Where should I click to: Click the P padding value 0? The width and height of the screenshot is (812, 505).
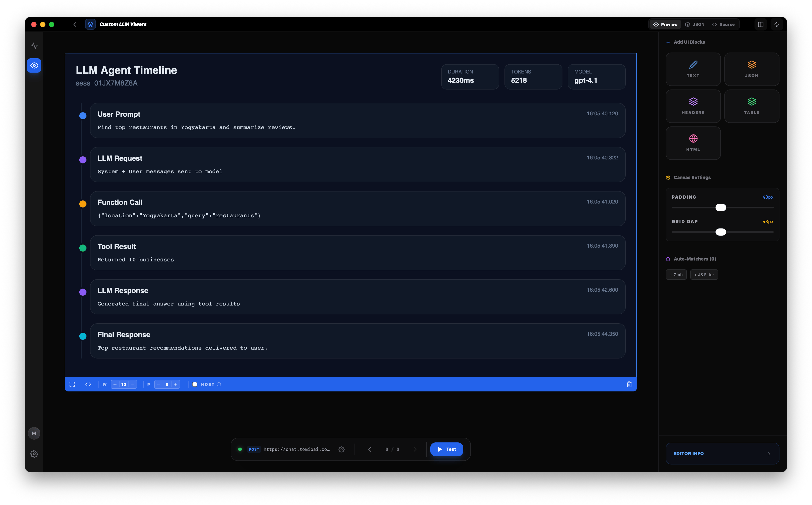(167, 384)
